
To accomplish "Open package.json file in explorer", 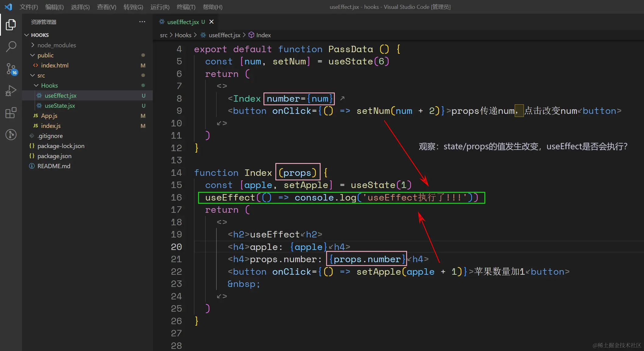I will tap(54, 156).
